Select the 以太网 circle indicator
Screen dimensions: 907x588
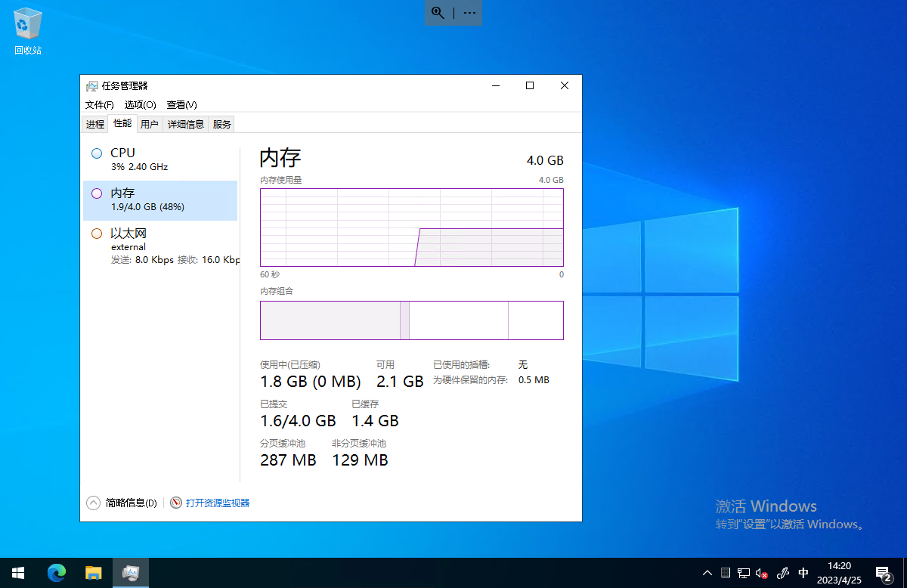[x=96, y=234]
